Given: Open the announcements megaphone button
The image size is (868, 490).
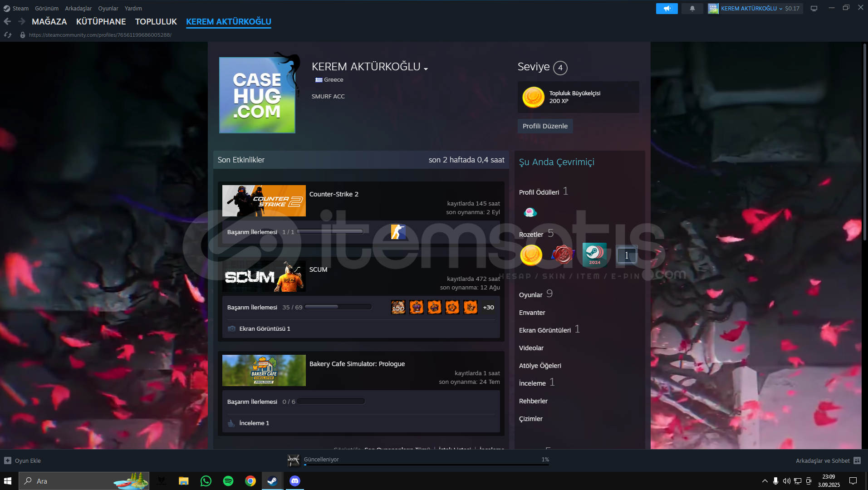Looking at the screenshot, I should click(x=667, y=9).
